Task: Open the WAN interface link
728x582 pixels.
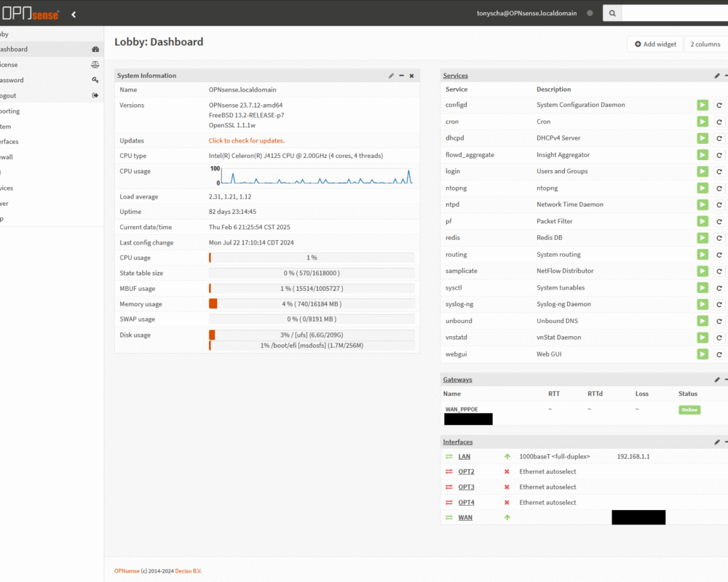Action: (465, 517)
